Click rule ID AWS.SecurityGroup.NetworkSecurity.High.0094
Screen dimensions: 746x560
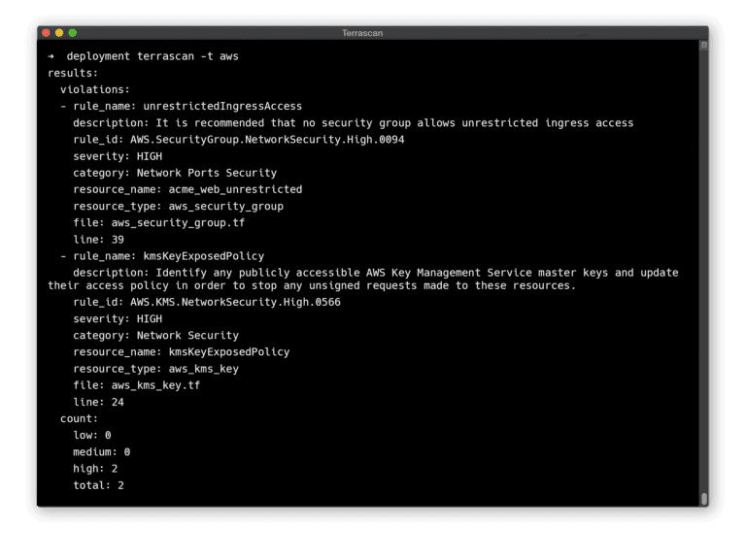coord(267,140)
